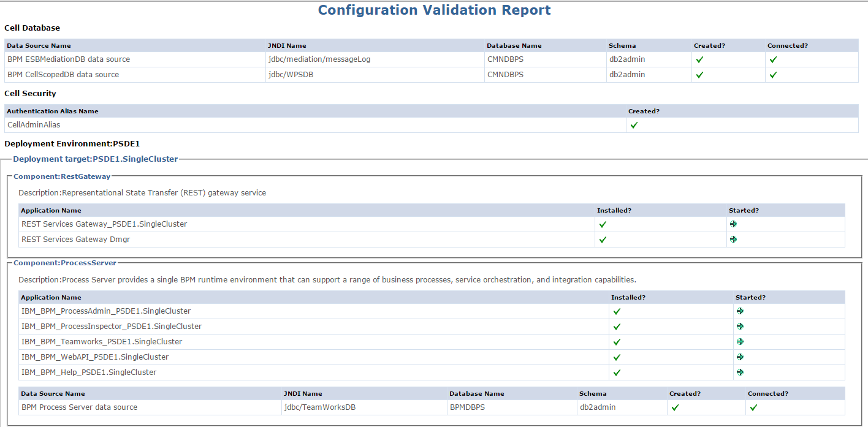
Task: Click Connected checkmark for BPM CellScopedDB data source
Action: tap(773, 75)
